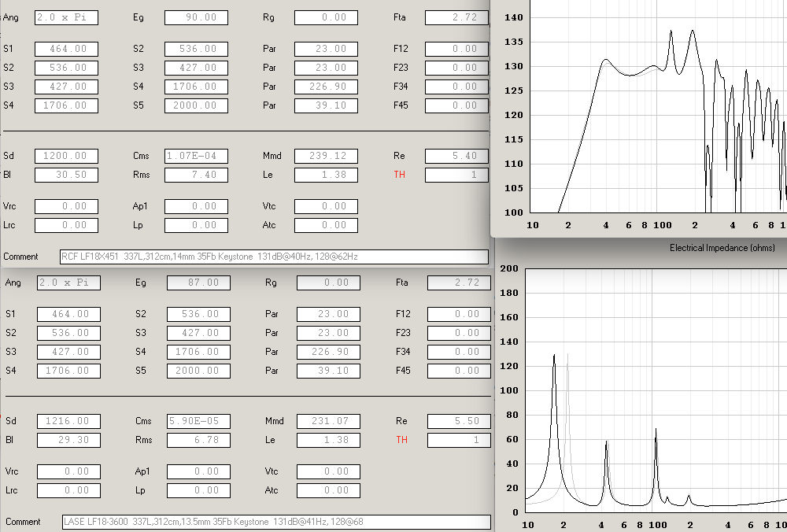
Task: Select the Fta field in the LASE window
Action: click(460, 283)
